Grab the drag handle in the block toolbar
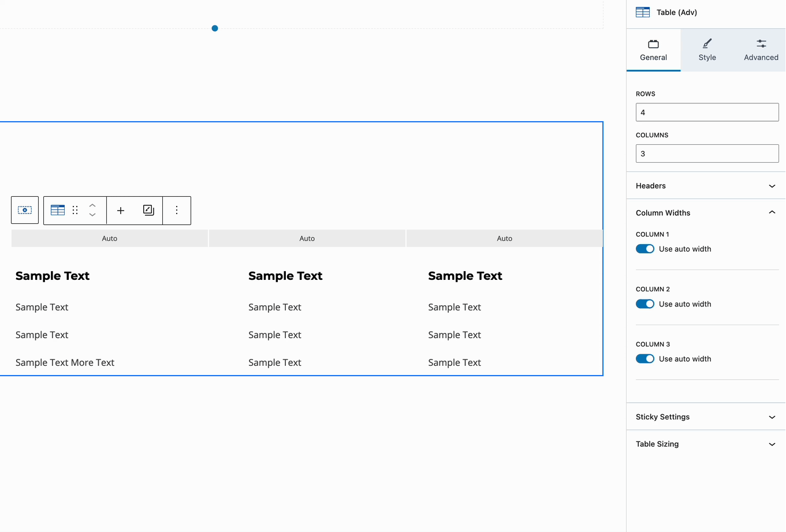Image resolution: width=786 pixels, height=532 pixels. [74, 210]
